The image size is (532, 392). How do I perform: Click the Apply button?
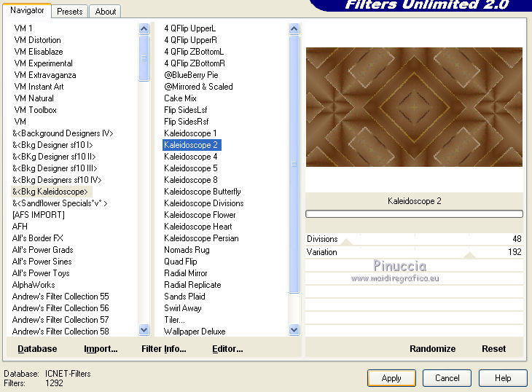click(x=391, y=378)
